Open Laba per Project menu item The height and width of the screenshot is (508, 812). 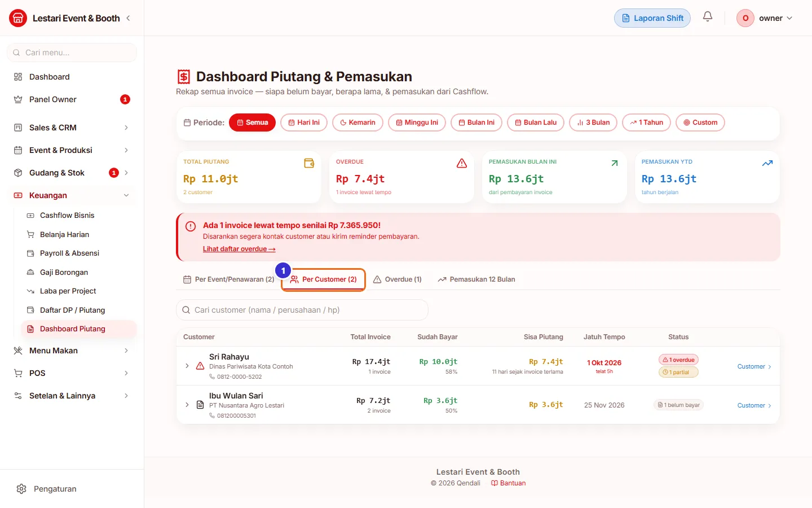tap(79, 291)
